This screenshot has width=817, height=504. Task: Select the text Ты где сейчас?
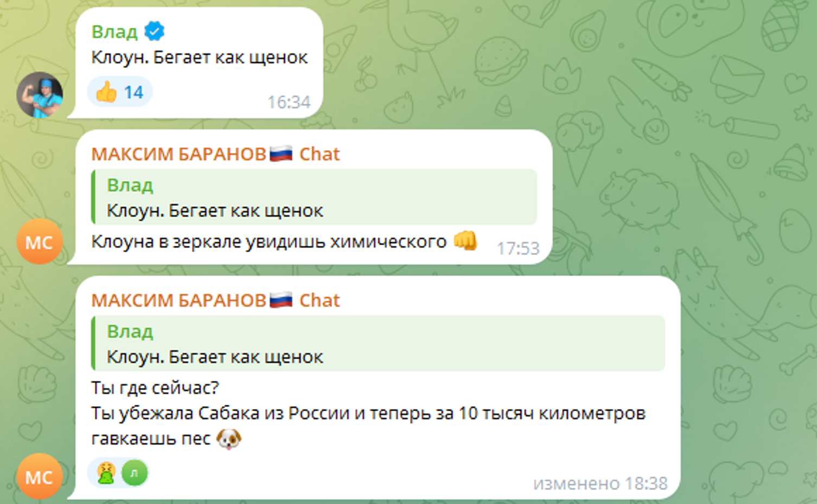tap(155, 388)
